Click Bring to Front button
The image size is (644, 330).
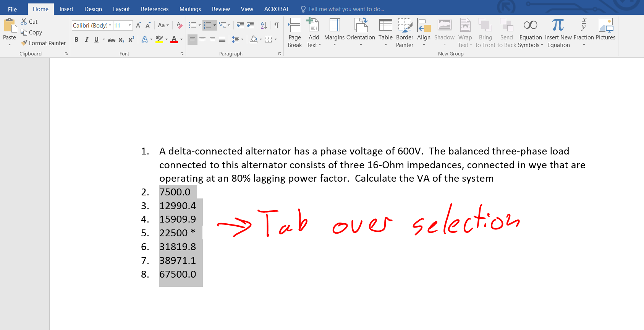point(485,33)
